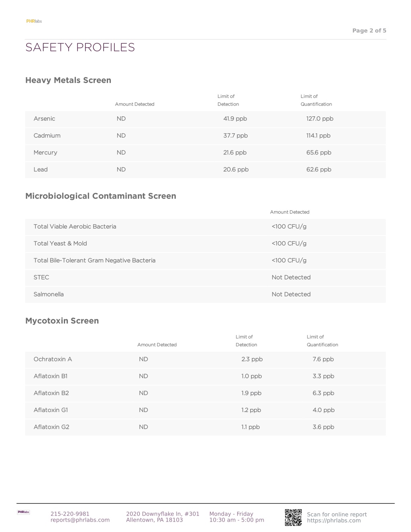Click the Salmonella Not Detected result
Image resolution: width=411 pixels, height=532 pixels.
291,294
